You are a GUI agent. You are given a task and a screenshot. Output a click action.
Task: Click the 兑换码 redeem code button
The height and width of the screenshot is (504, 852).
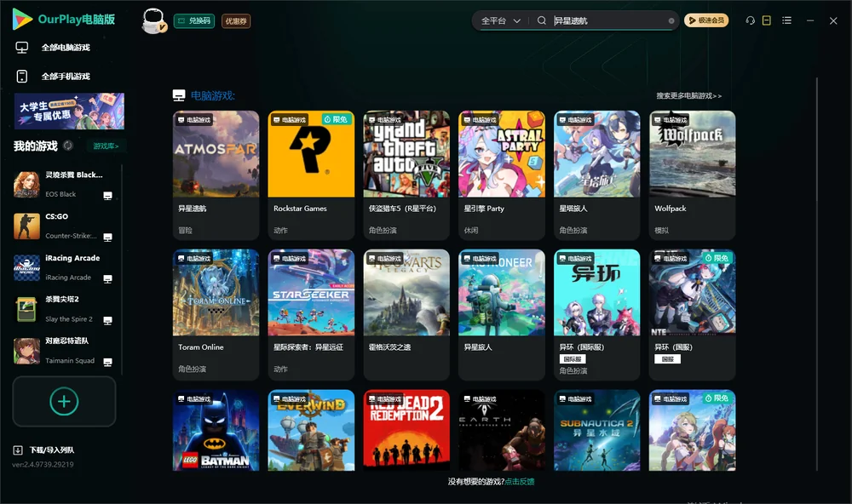point(194,21)
